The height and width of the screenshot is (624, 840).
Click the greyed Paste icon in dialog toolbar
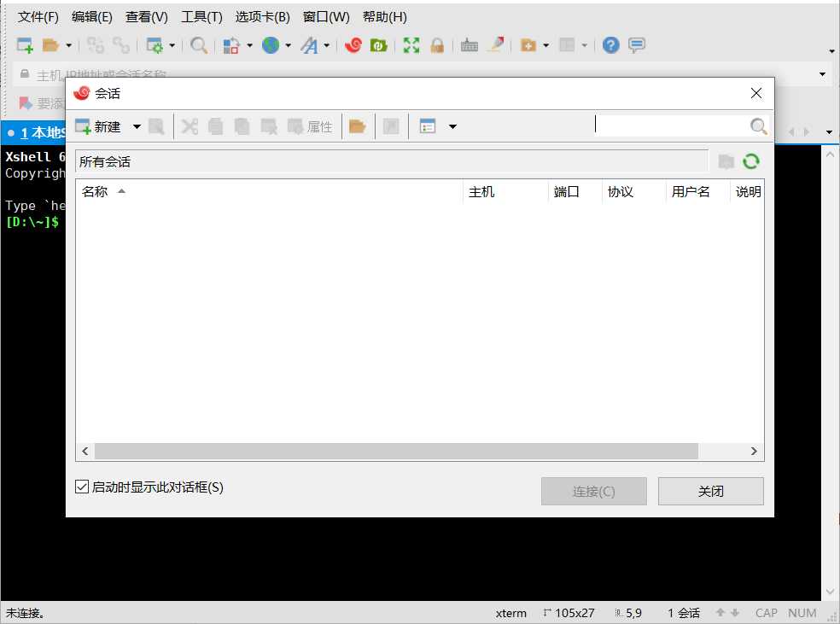pos(242,127)
